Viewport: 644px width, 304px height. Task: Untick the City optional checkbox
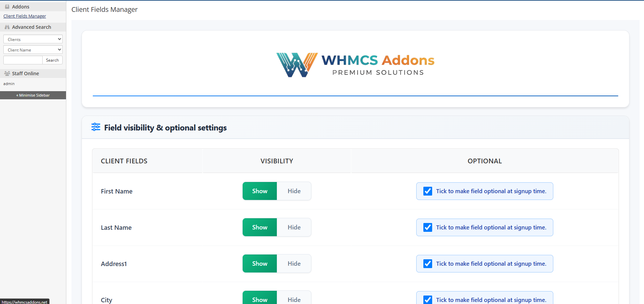[428, 300]
